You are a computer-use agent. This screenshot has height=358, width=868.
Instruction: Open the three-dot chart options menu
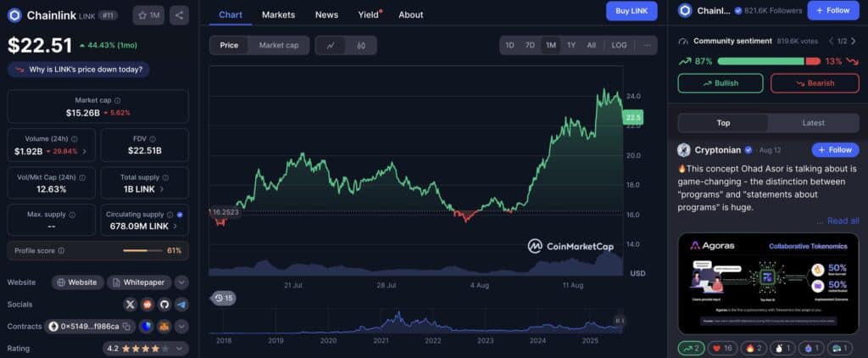647,46
